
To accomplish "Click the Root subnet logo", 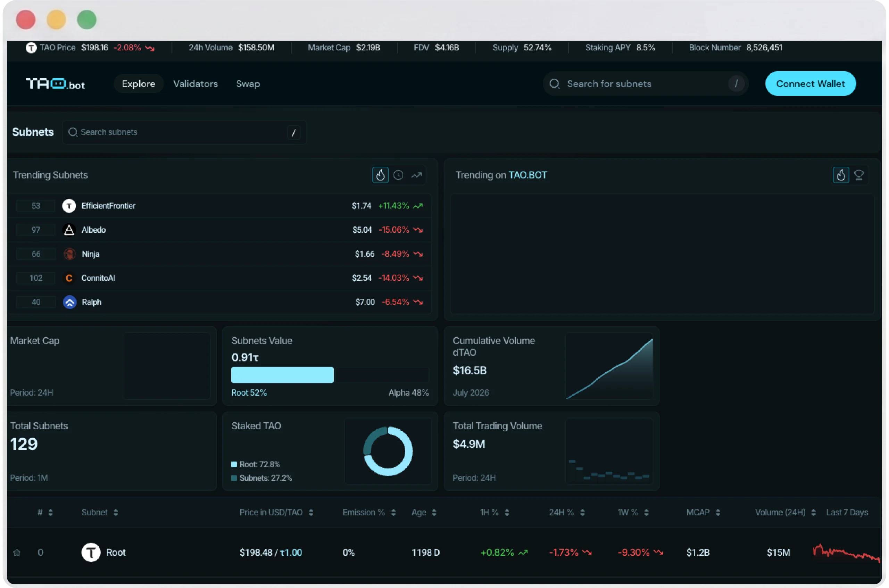I will [x=91, y=552].
